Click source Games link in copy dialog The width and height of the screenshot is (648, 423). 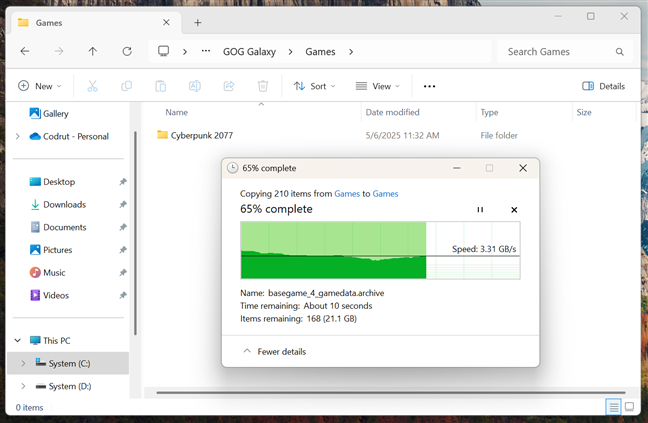[x=347, y=194]
